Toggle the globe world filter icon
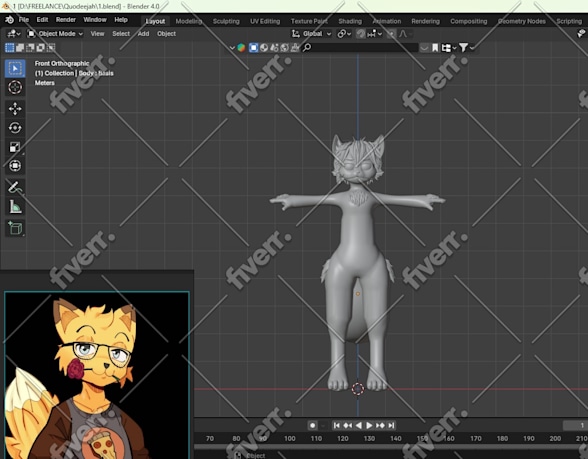Image resolution: width=588 pixels, height=459 pixels. 285,48
